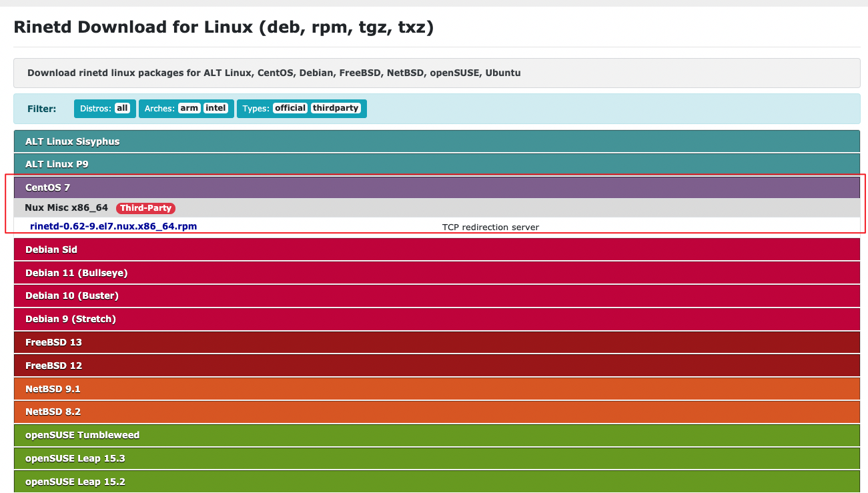Viewport: 868px width, 493px height.
Task: Click the Distros filter group label
Action: 95,109
